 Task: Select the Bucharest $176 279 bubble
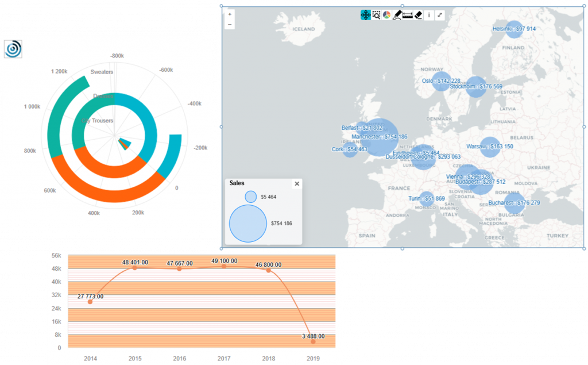point(514,203)
